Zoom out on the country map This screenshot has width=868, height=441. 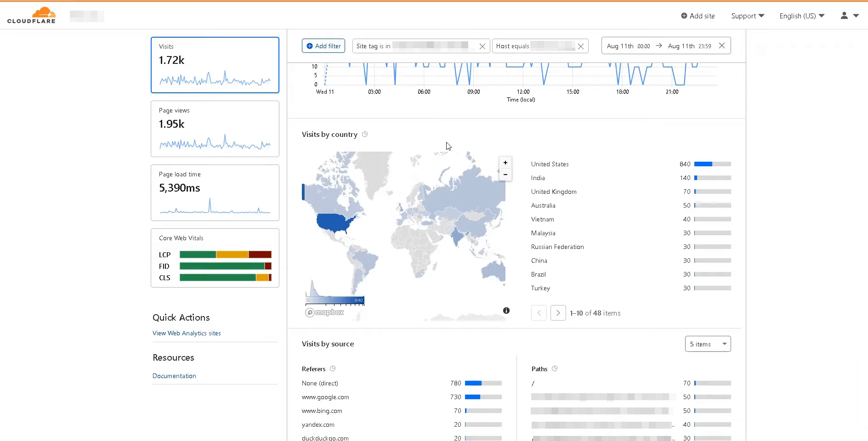505,175
